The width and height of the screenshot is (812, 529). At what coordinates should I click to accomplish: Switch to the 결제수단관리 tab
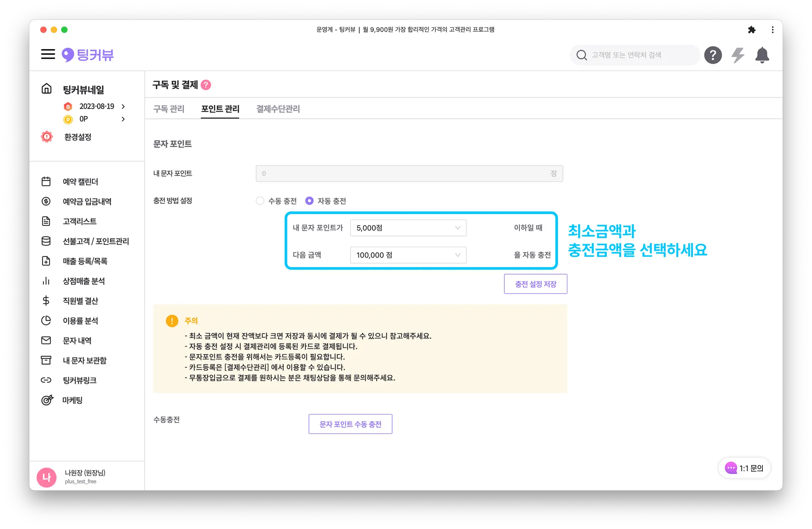278,109
